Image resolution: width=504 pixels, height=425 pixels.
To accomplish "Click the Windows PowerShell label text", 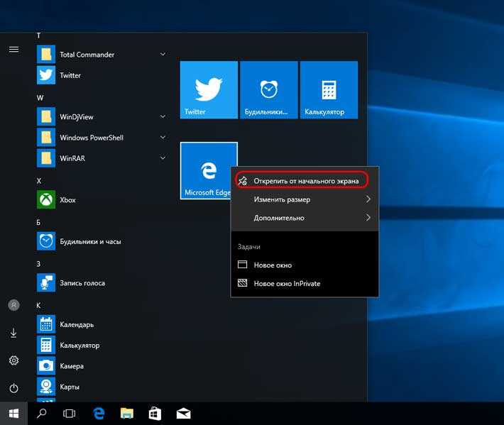I will [x=92, y=138].
